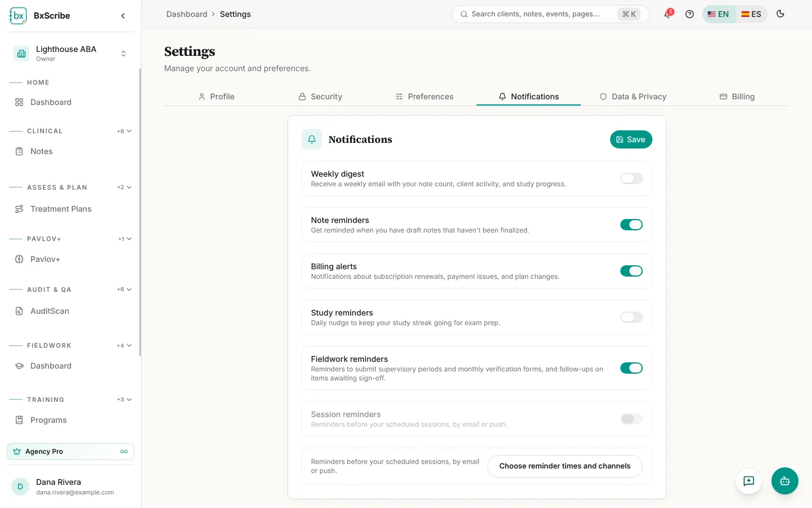Open the Lighthouse ABA organization switcher
Image resolution: width=812 pixels, height=508 pixels.
pos(70,54)
